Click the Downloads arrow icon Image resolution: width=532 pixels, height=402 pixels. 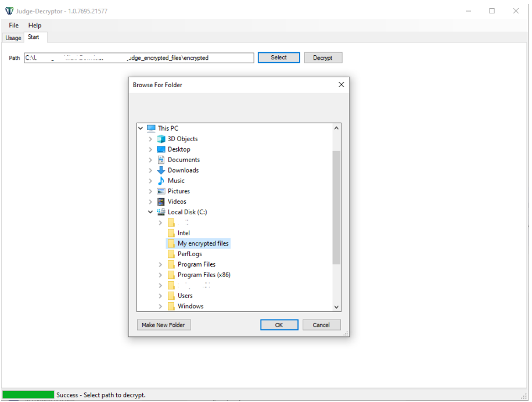[x=161, y=170]
